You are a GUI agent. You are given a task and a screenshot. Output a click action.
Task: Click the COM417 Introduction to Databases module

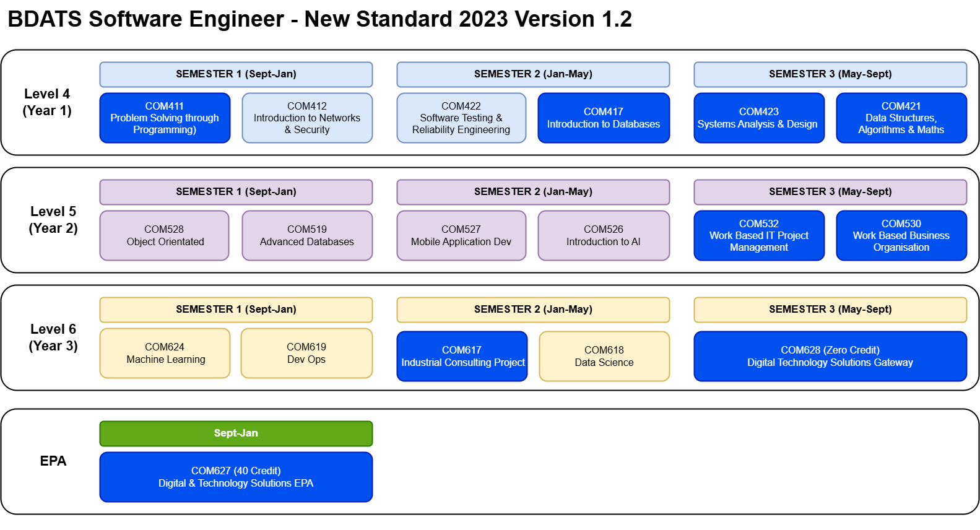click(604, 118)
